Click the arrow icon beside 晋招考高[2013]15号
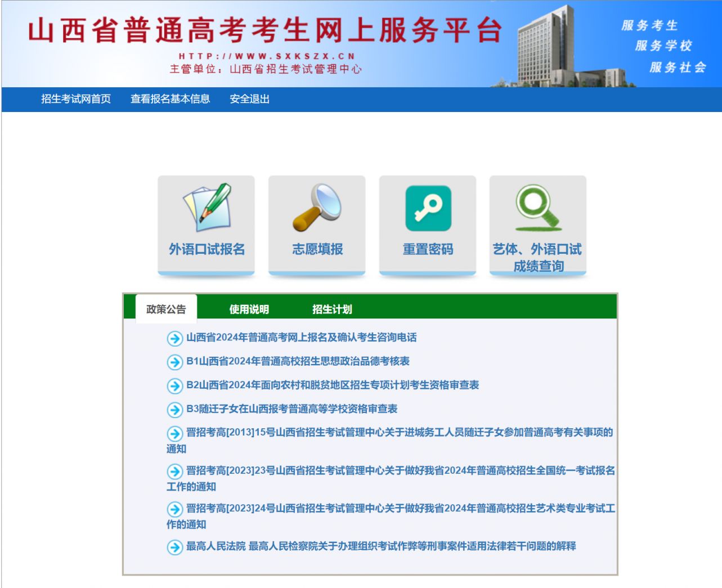This screenshot has height=588, width=722. 174,433
